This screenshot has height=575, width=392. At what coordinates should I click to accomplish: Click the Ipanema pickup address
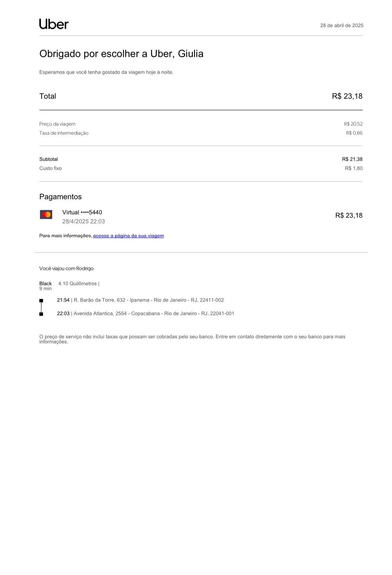pyautogui.click(x=149, y=300)
